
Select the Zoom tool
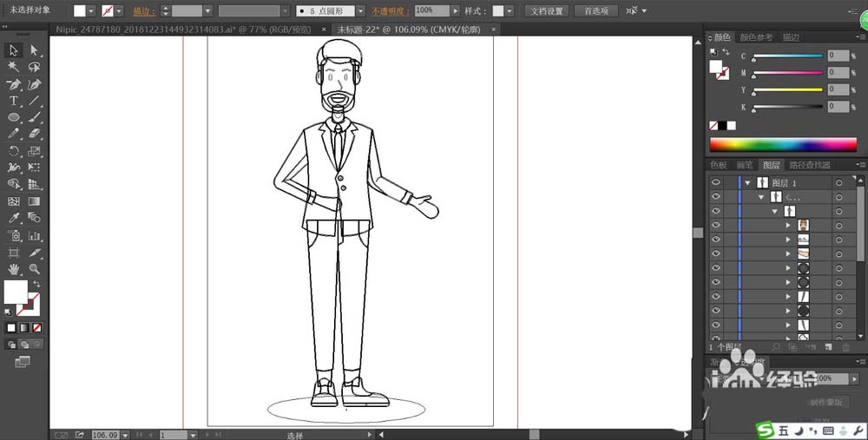click(35, 269)
